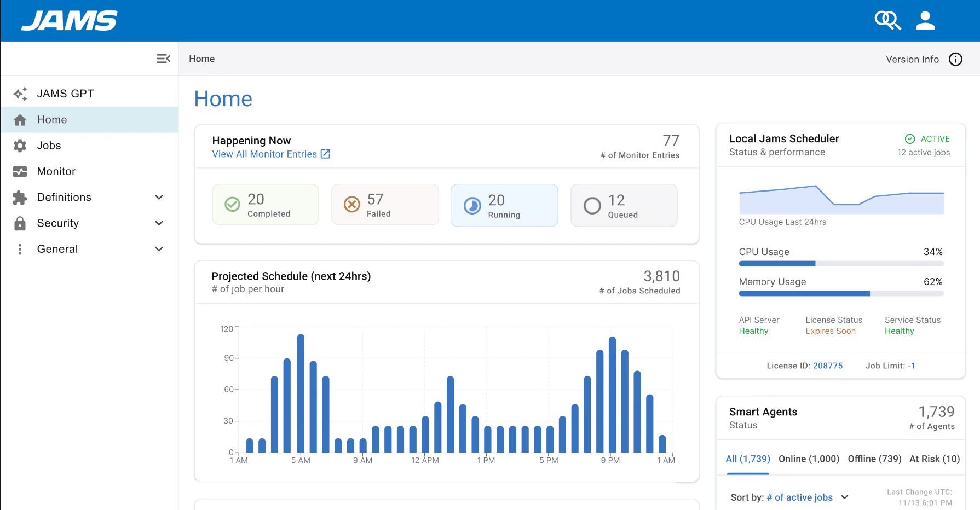The image size is (980, 510).
Task: Expand the General menu chevron
Action: [159, 249]
